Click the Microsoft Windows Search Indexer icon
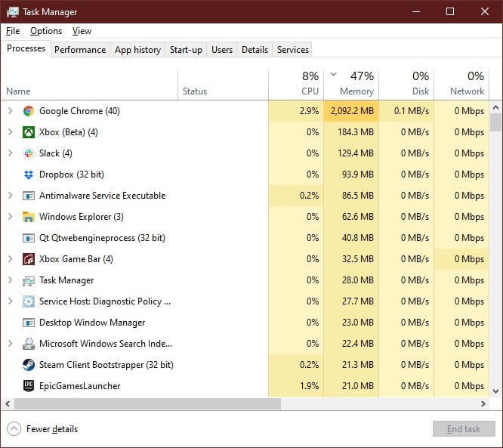 pyautogui.click(x=29, y=344)
